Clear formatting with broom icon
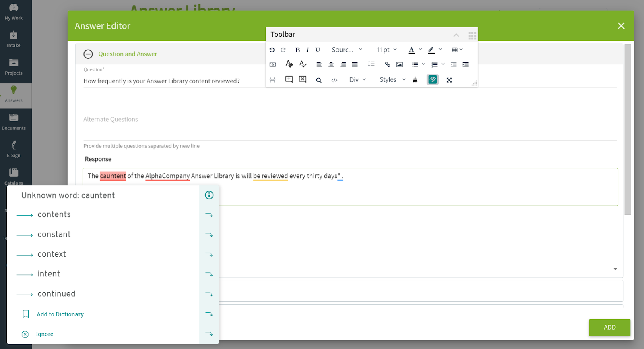Screen dimensions: 644x349 [x=415, y=80]
